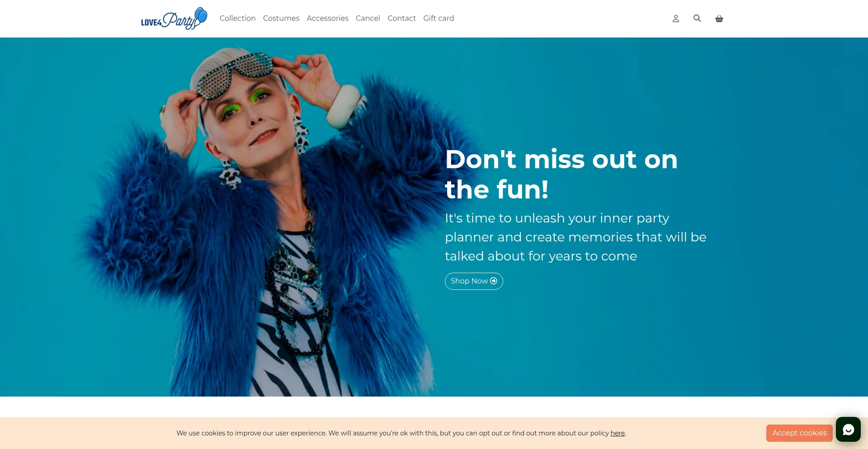Click the arrow icon in Shop Now
This screenshot has width=868, height=449.
click(x=494, y=281)
